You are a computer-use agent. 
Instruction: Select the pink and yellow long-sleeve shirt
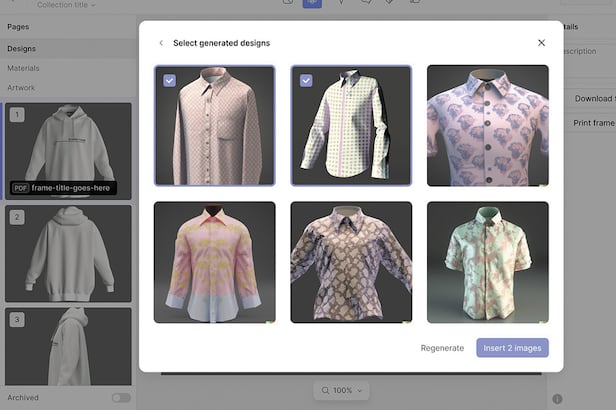pos(214,262)
